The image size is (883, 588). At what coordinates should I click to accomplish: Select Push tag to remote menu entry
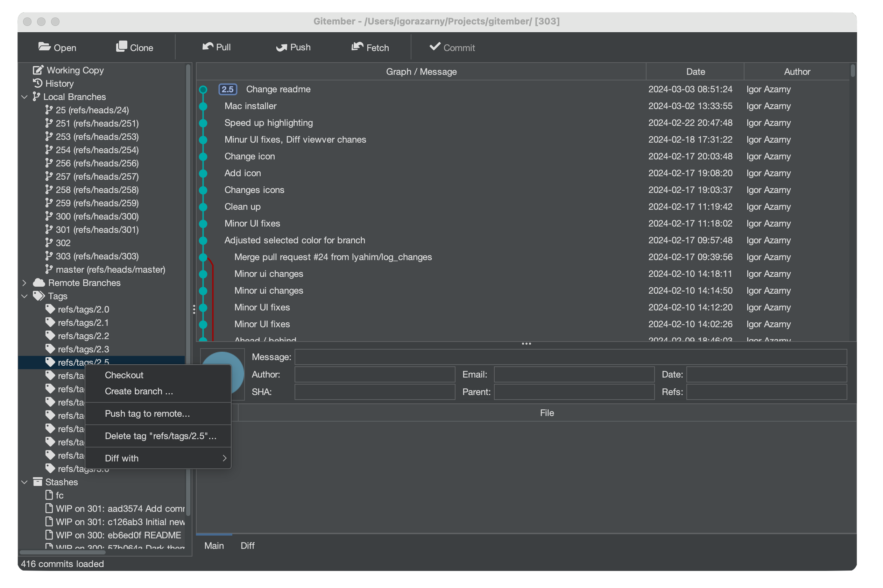(147, 413)
